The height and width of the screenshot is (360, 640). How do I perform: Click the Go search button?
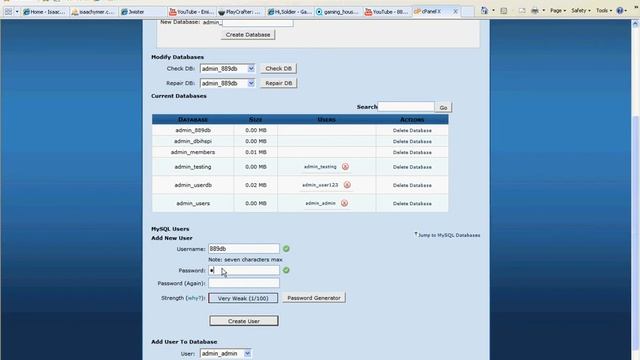click(x=443, y=107)
